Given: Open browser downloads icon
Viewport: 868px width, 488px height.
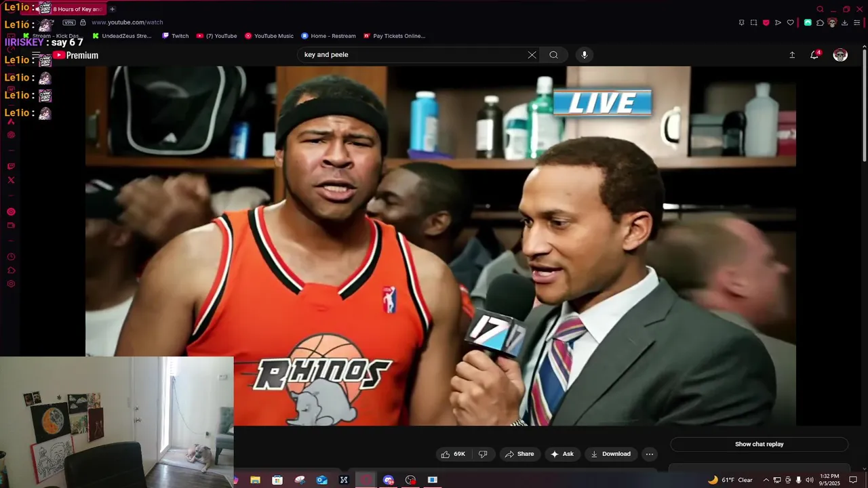Looking at the screenshot, I should point(844,22).
